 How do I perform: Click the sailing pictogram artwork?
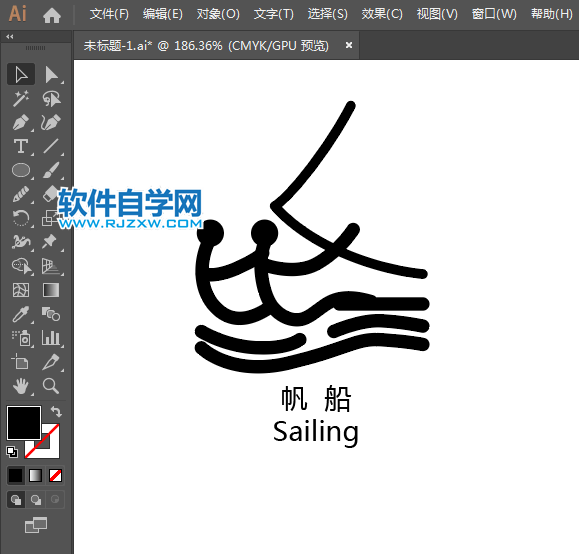pyautogui.click(x=312, y=236)
